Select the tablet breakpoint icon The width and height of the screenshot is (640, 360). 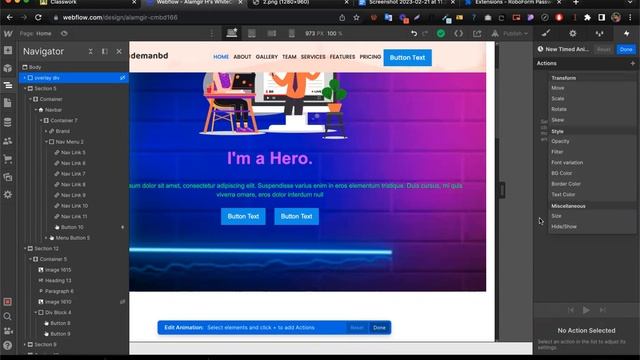252,33
